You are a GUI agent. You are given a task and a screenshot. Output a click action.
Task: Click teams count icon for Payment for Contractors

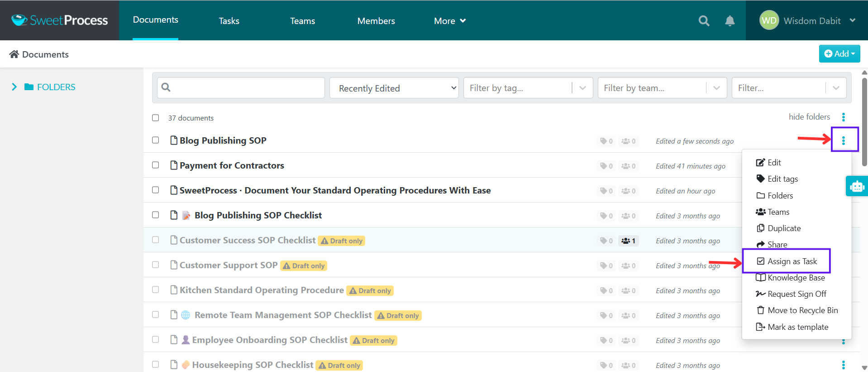(x=628, y=166)
